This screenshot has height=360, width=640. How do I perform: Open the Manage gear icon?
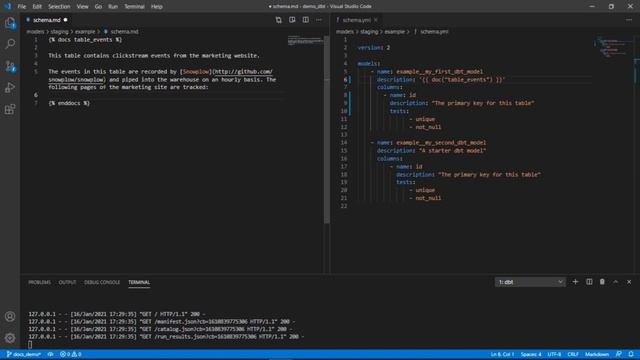10,338
